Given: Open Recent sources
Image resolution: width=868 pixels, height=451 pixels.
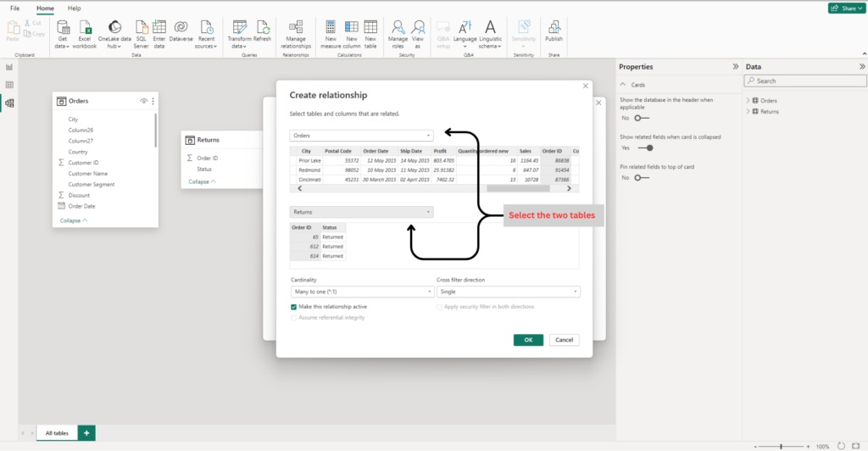Looking at the screenshot, I should tap(206, 34).
